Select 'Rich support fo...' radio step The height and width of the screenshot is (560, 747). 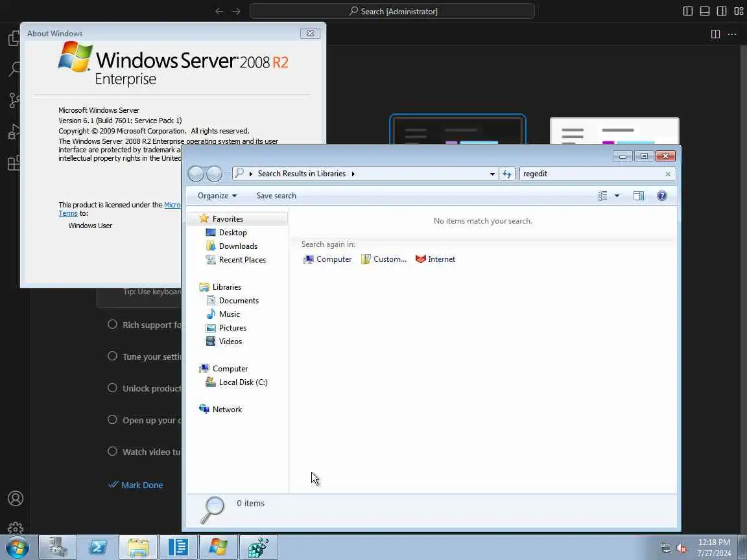[112, 324]
